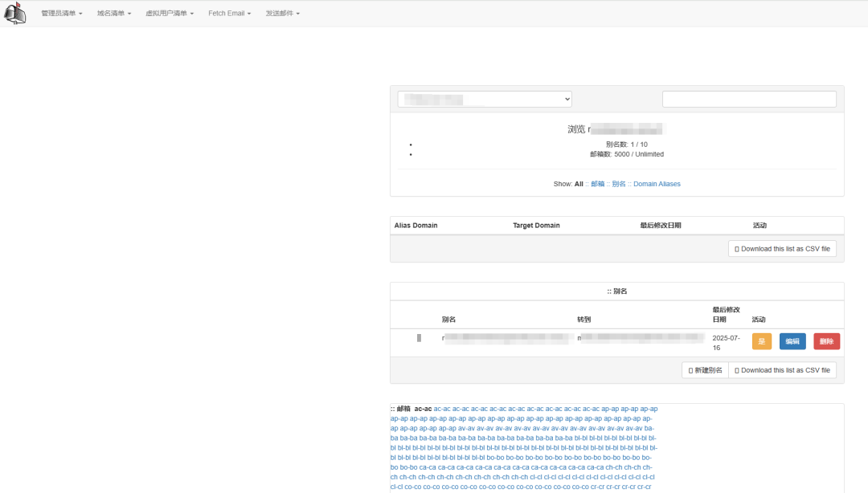
Task: Open the 发送邮件 menu
Action: click(282, 14)
